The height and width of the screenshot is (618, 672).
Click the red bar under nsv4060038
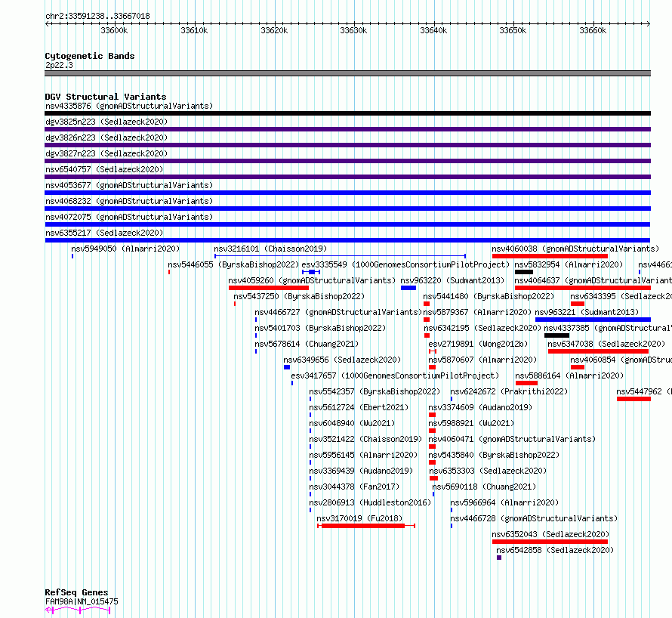point(550,256)
